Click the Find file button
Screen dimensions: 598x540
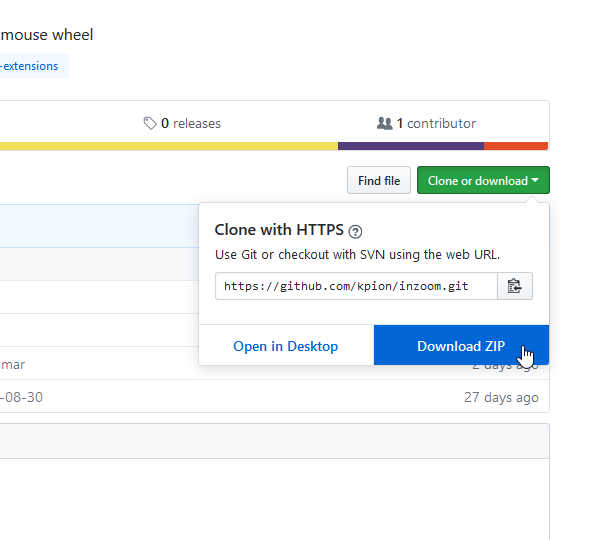click(x=379, y=180)
